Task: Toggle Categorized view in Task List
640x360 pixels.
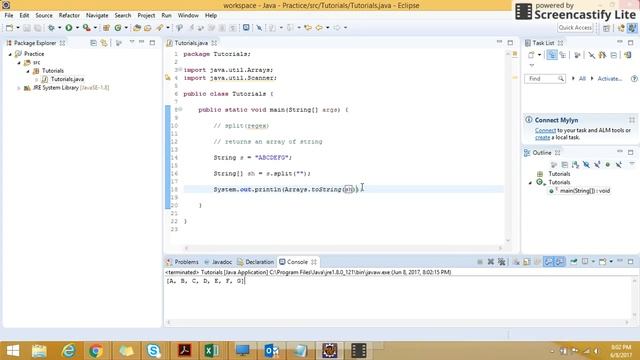Action: pyautogui.click(x=552, y=55)
